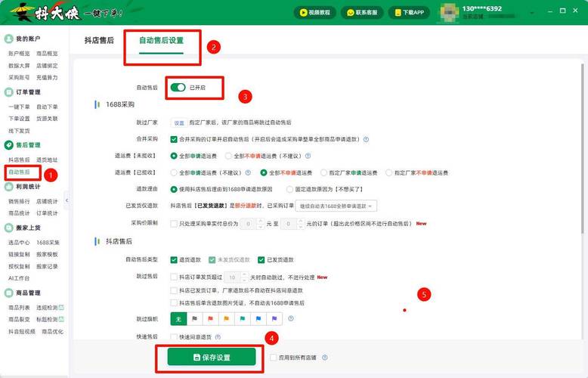Select 全部不申请退运费 for 已揽收
This screenshot has height=378, width=588.
pyautogui.click(x=264, y=172)
